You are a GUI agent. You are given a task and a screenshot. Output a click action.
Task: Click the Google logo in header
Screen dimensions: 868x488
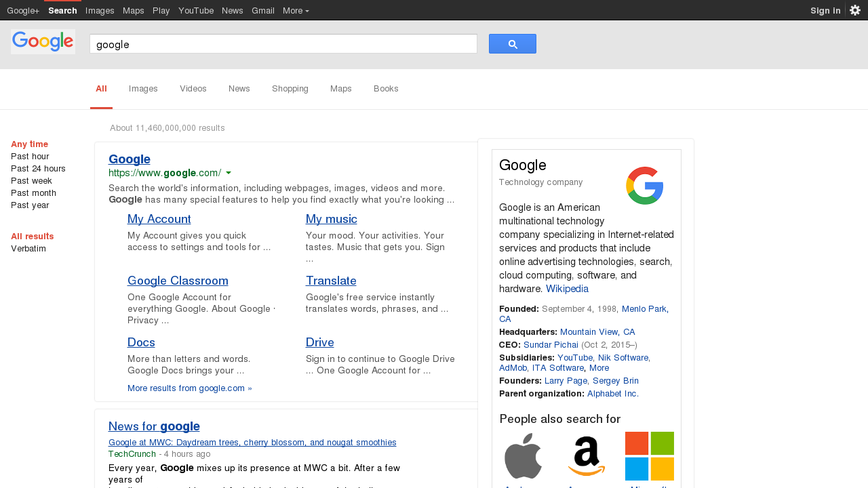[43, 41]
